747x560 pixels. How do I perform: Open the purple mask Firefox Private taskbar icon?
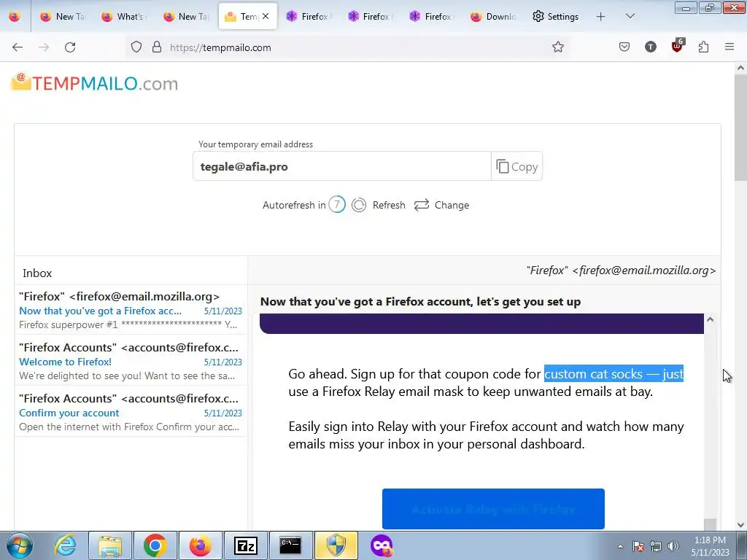[381, 545]
